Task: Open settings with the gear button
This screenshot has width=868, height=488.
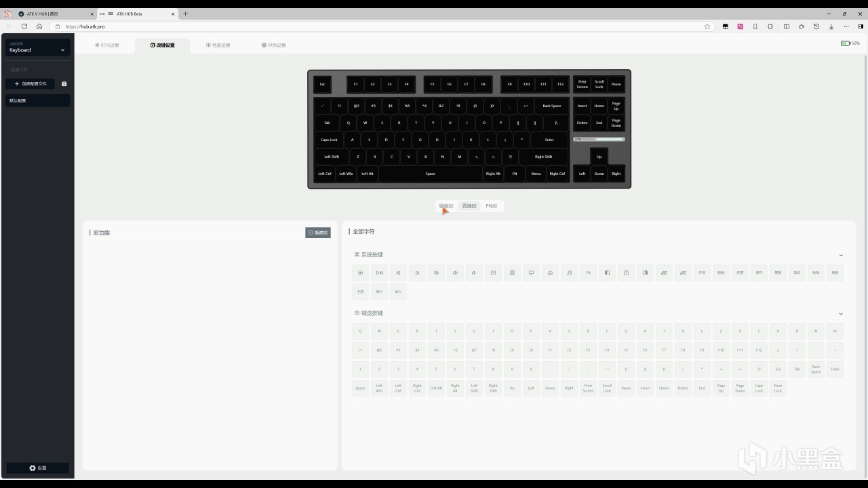Action: click(38, 468)
